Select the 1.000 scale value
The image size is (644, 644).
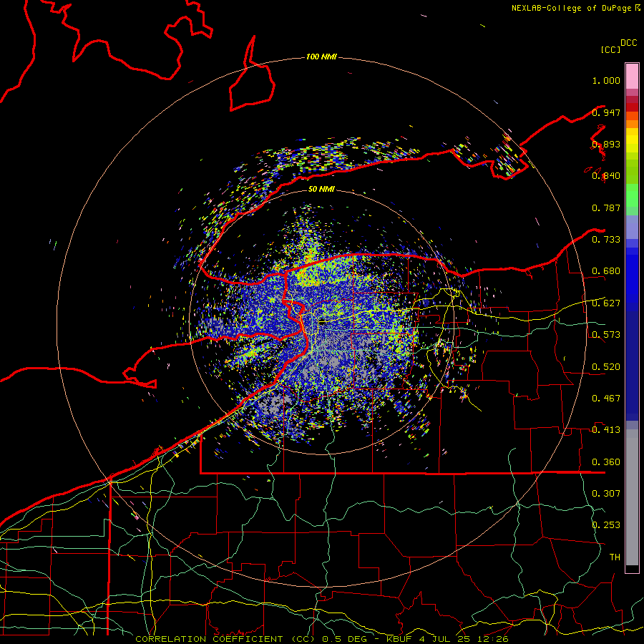(606, 80)
